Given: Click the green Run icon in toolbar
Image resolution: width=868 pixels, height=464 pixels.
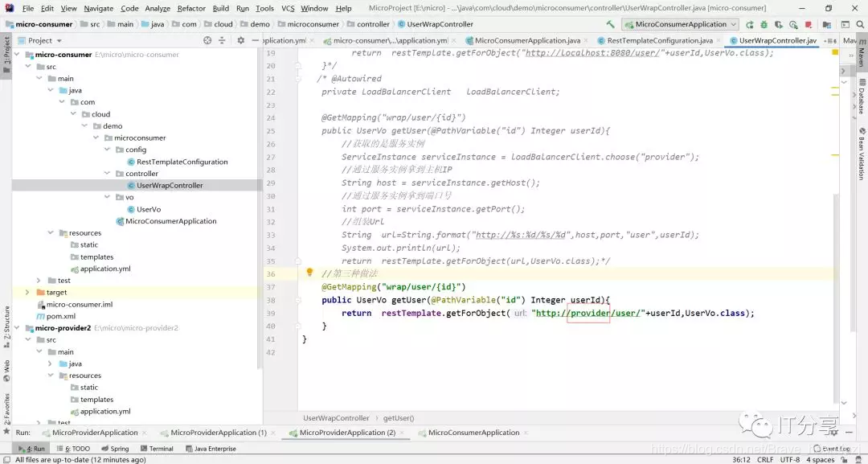Looking at the screenshot, I should coord(750,24).
